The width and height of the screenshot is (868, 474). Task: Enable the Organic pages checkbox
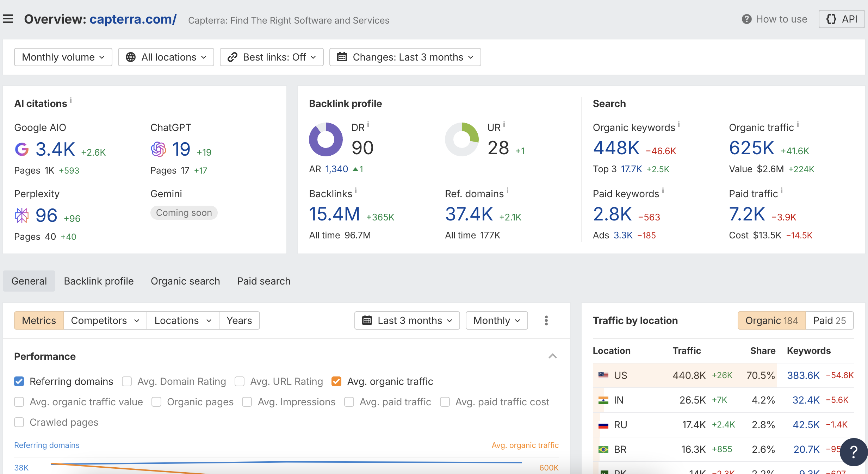click(x=156, y=402)
